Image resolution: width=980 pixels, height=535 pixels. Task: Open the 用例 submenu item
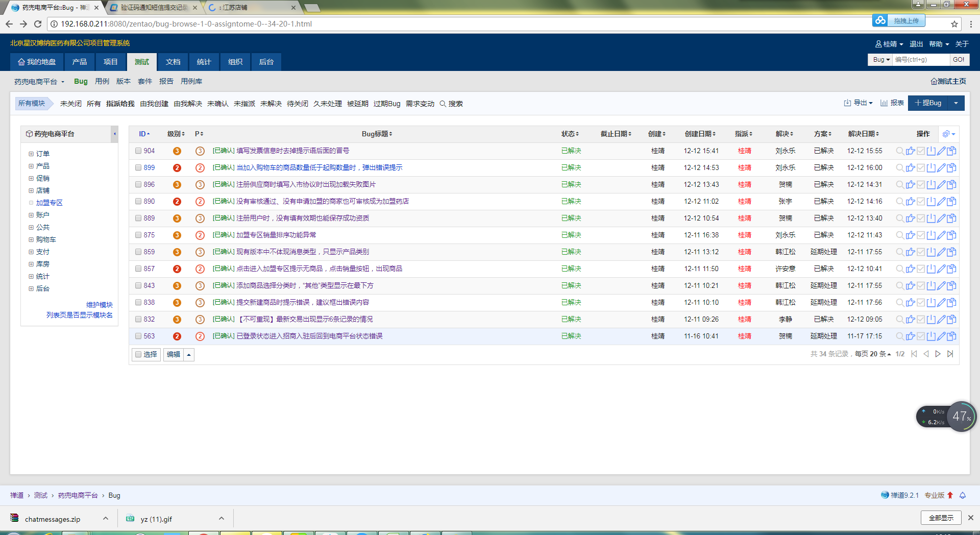102,81
